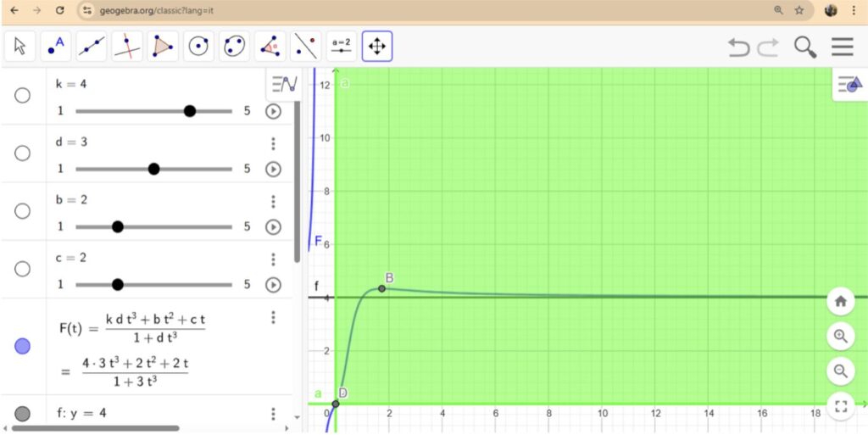Choose the Perpendicular Line tool
Image resolution: width=868 pixels, height=435 pixels.
[x=127, y=47]
